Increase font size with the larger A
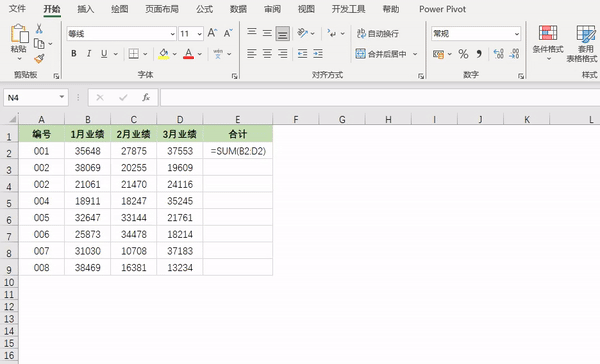 pos(212,33)
